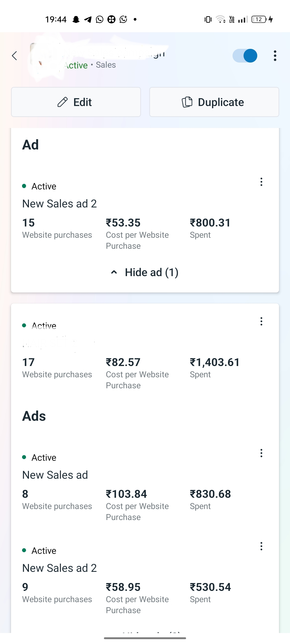Tap the back arrow icon
The width and height of the screenshot is (290, 644).
coord(15,56)
